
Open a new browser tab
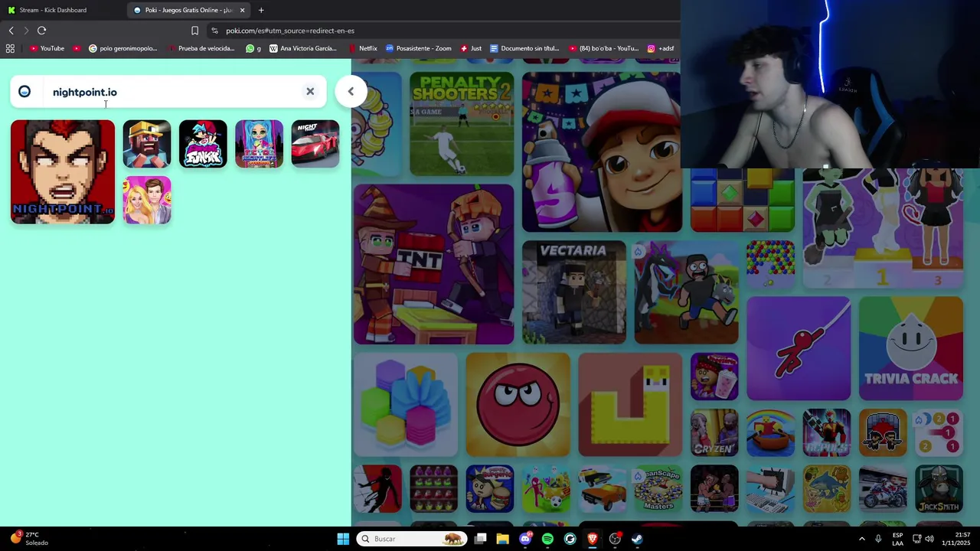pos(261,10)
